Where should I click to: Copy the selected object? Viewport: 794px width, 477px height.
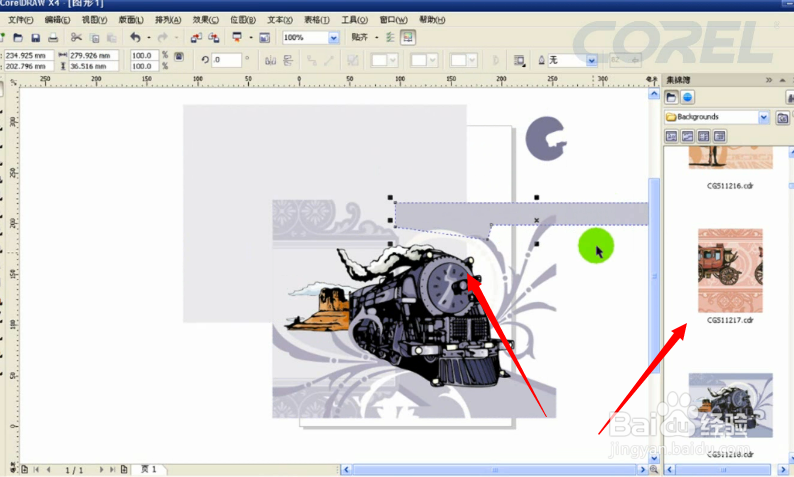pyautogui.click(x=94, y=38)
